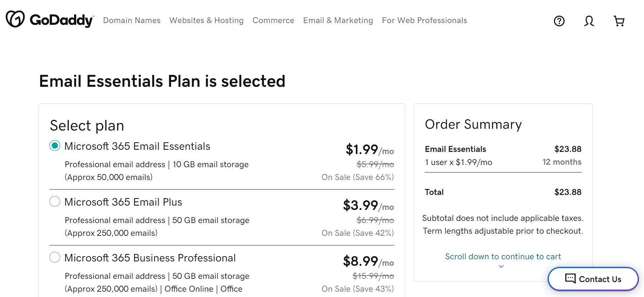Image resolution: width=644 pixels, height=297 pixels.
Task: Open the help question mark icon
Action: tap(559, 21)
